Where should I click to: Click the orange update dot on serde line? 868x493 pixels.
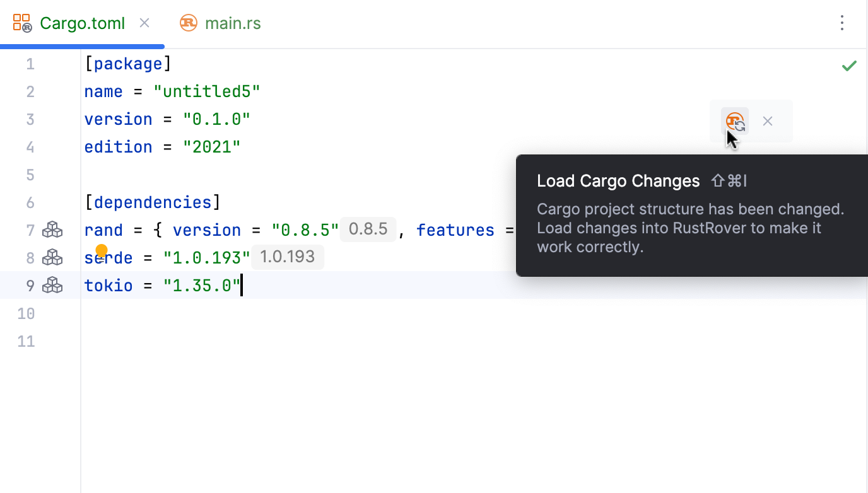click(x=102, y=250)
